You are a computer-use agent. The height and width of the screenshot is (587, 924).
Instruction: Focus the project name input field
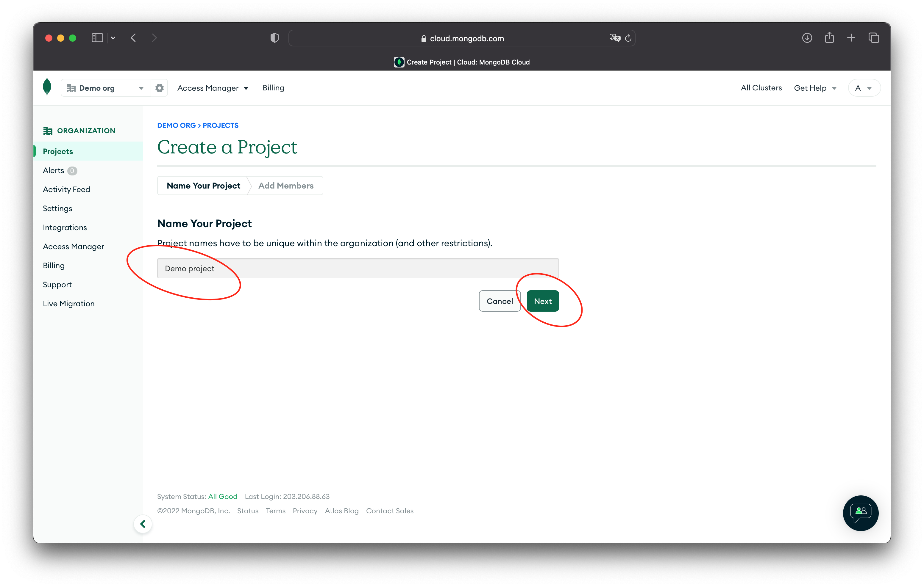click(x=358, y=269)
